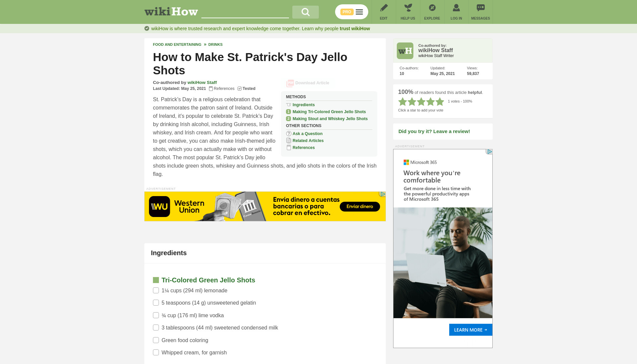Rate the article with the fifth star

pyautogui.click(x=440, y=102)
